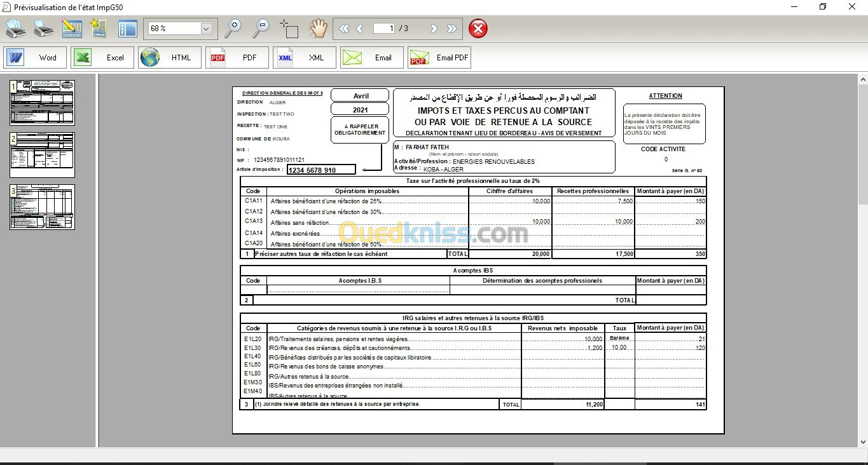
Task: Toggle the thumbnail side panel icon
Action: (x=128, y=29)
